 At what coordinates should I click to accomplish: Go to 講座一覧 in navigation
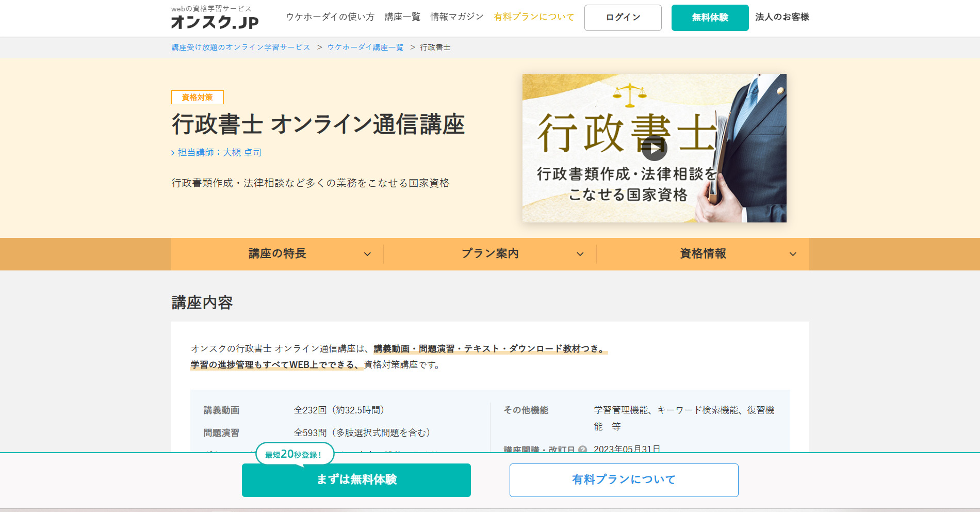[x=402, y=17]
